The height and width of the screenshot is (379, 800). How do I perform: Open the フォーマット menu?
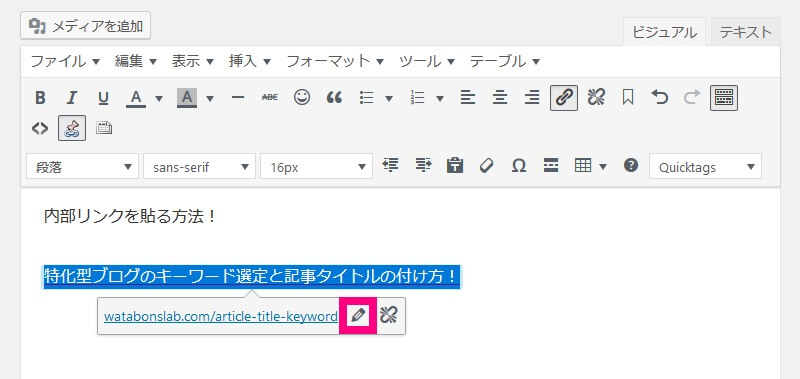[335, 62]
